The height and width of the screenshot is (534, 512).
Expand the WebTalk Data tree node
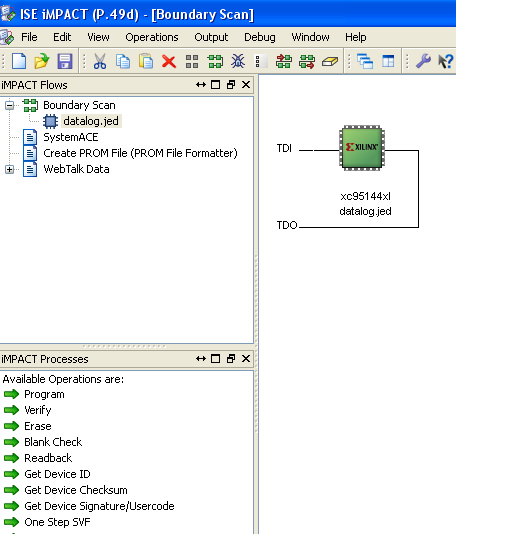[10, 169]
